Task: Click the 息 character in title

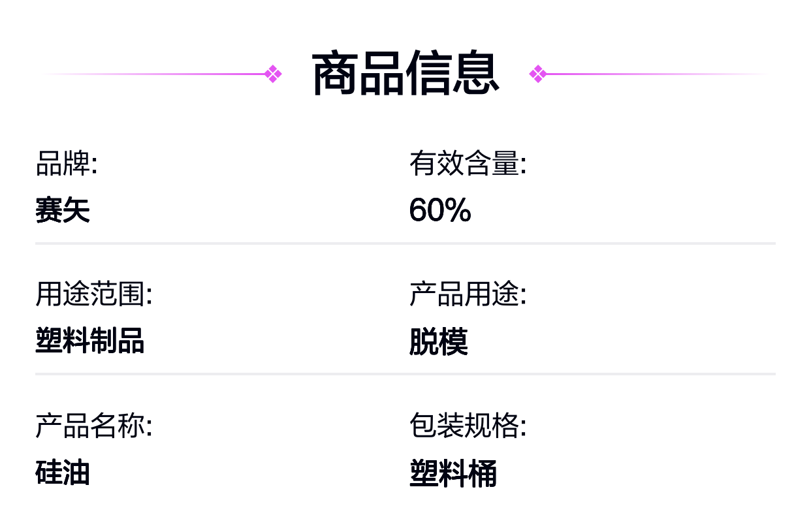Action: (x=476, y=74)
